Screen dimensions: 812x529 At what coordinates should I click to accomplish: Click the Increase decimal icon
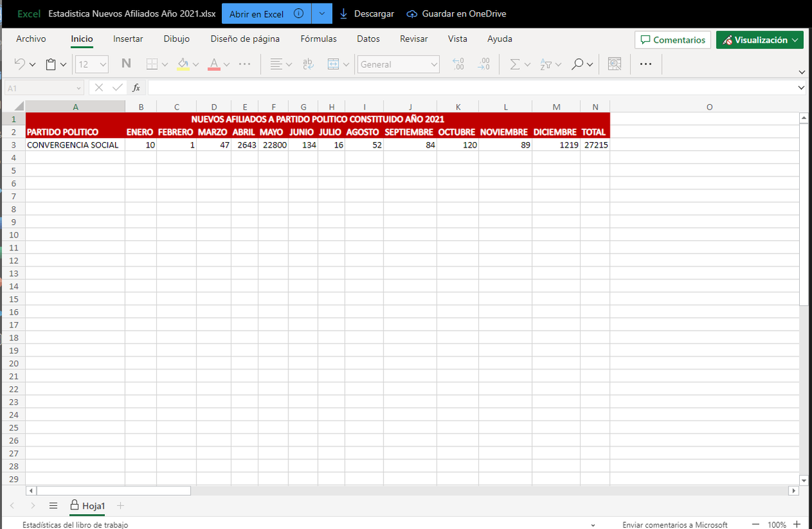point(459,64)
